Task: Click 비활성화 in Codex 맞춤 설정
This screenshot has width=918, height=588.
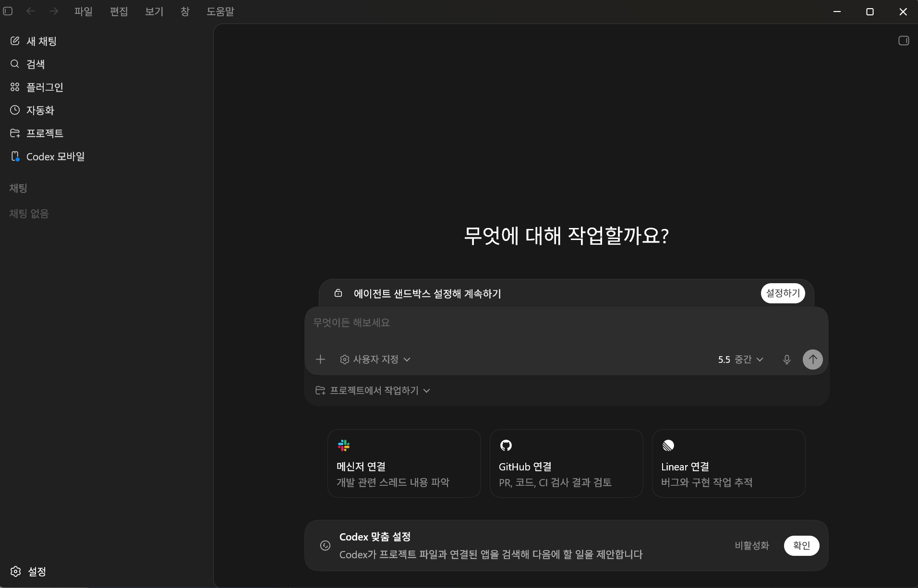Action: [x=752, y=546]
